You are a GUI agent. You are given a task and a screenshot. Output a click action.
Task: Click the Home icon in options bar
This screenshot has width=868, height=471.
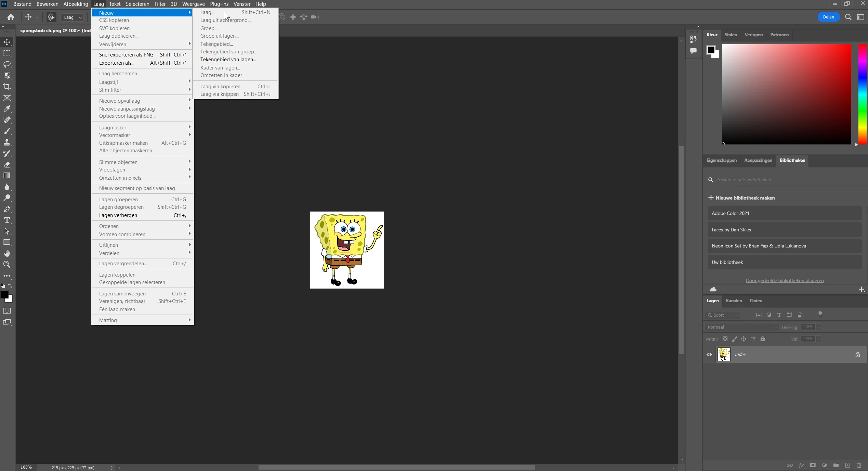(x=11, y=17)
